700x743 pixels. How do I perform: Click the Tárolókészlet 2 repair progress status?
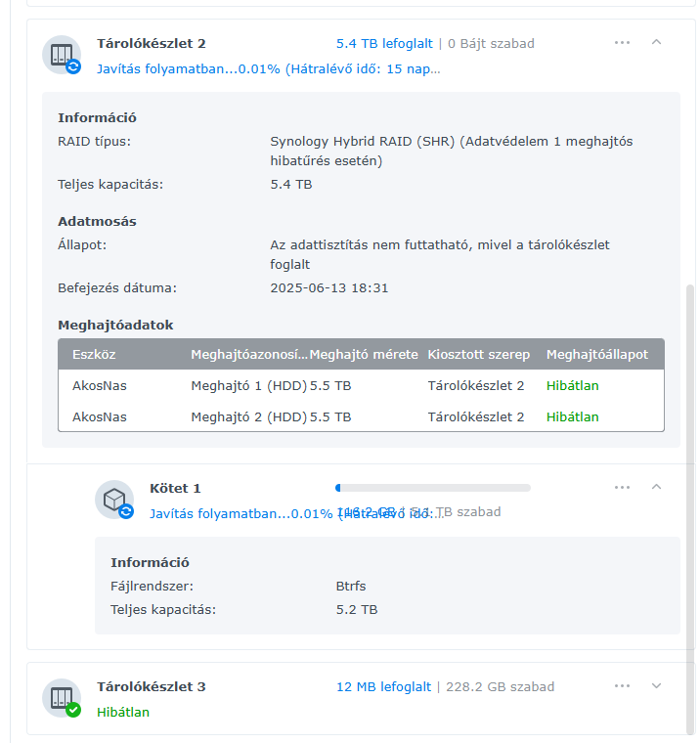tap(268, 69)
